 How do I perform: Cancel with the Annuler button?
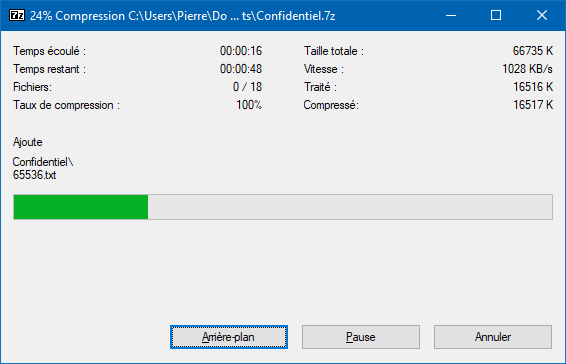(x=493, y=337)
